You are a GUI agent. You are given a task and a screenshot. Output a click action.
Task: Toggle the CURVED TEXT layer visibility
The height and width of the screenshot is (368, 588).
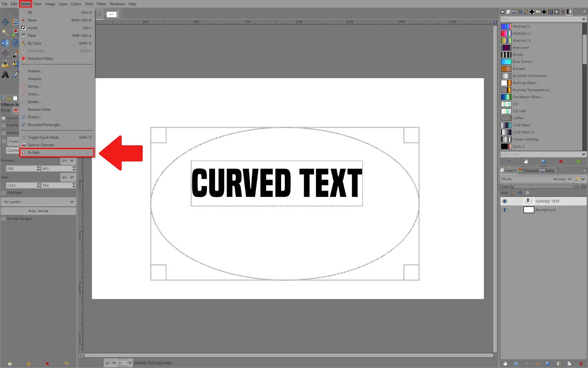[505, 201]
